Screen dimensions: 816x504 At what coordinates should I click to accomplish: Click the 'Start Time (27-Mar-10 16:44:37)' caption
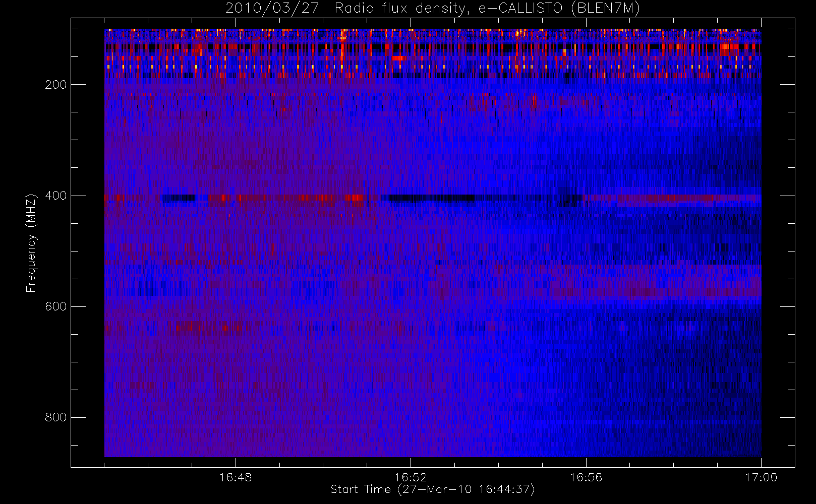(x=432, y=489)
